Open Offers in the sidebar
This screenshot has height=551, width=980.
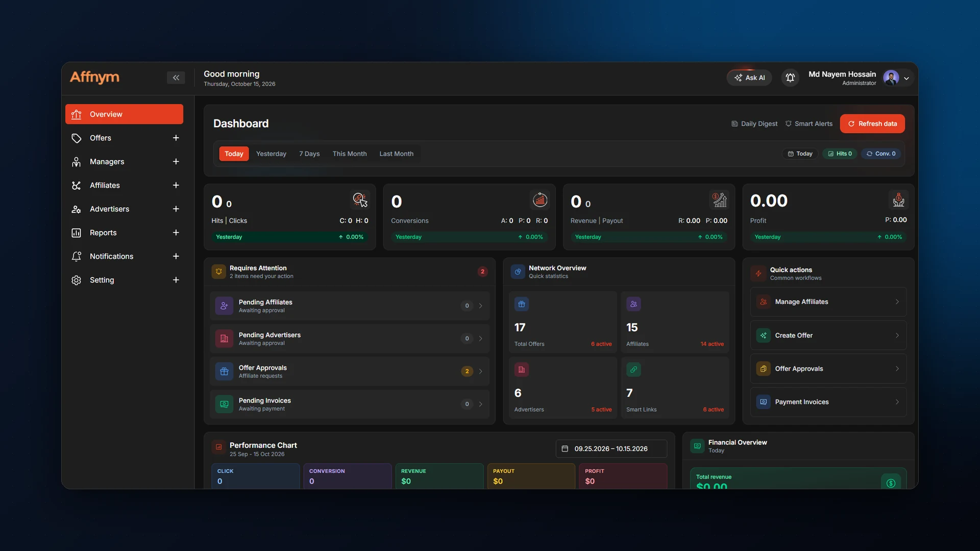tap(100, 138)
